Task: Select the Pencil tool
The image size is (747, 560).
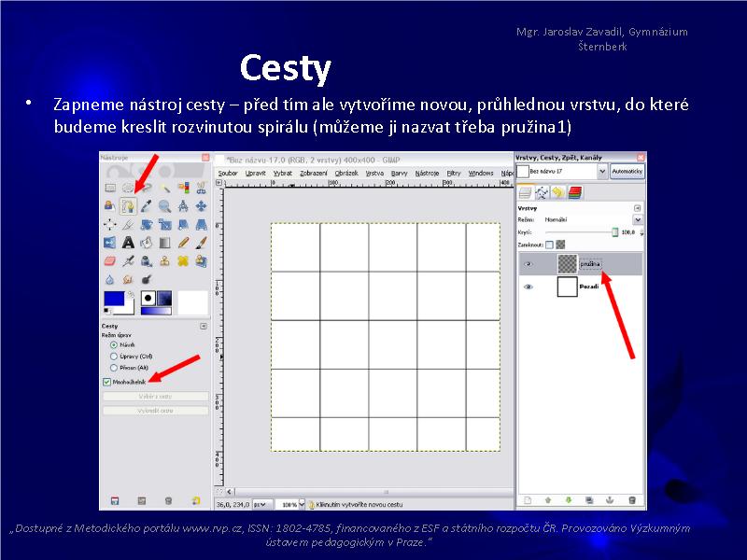Action: [x=183, y=243]
